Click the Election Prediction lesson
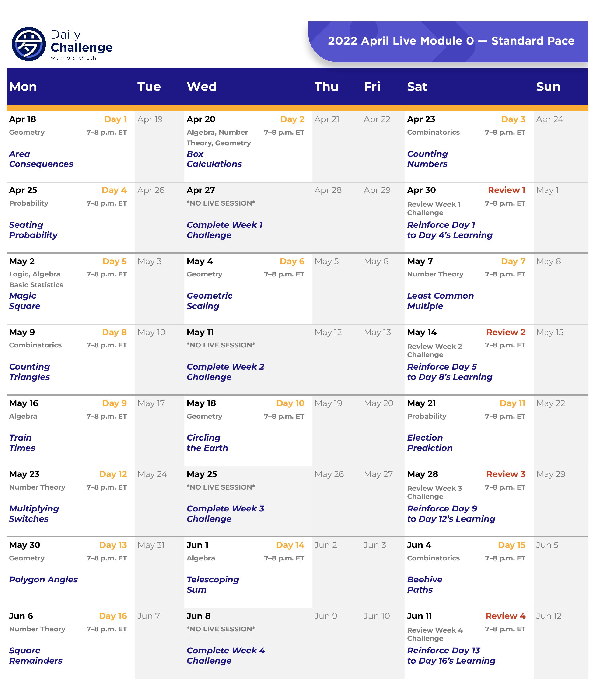The height and width of the screenshot is (700, 595). (x=429, y=443)
